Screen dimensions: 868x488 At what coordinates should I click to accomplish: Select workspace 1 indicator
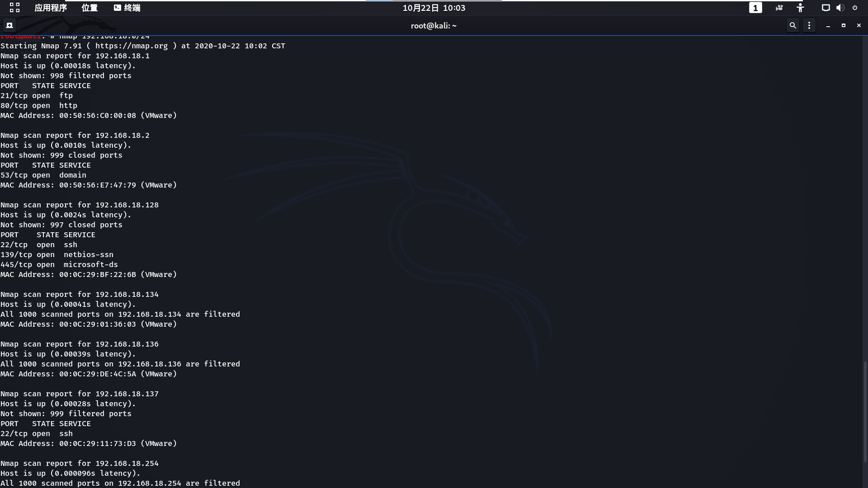(x=755, y=8)
